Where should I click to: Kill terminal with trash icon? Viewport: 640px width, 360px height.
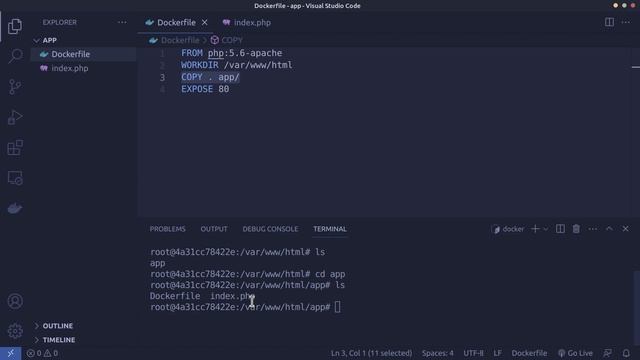point(576,229)
